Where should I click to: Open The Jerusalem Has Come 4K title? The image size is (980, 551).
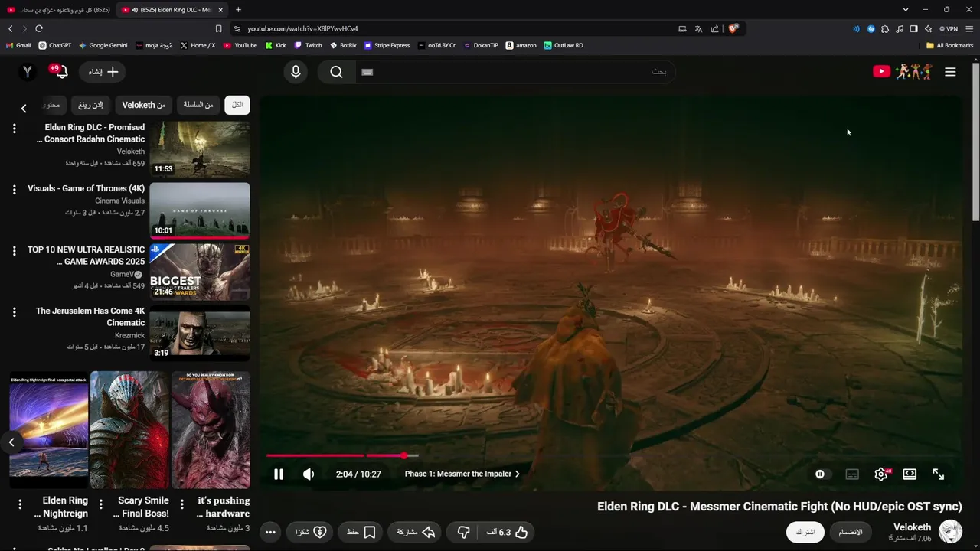[90, 317]
